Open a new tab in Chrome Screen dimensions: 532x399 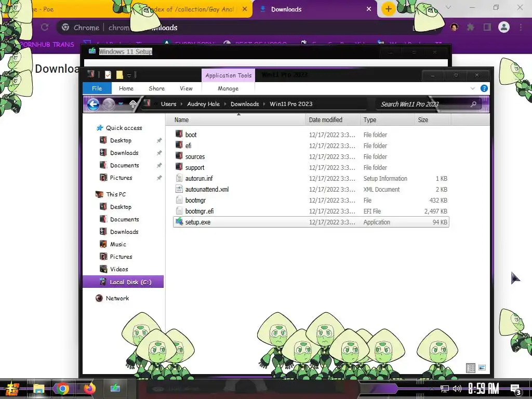pos(389,9)
